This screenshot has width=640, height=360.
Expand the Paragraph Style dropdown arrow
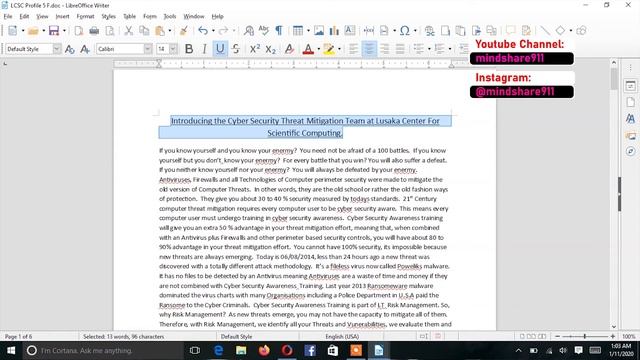pos(57,49)
